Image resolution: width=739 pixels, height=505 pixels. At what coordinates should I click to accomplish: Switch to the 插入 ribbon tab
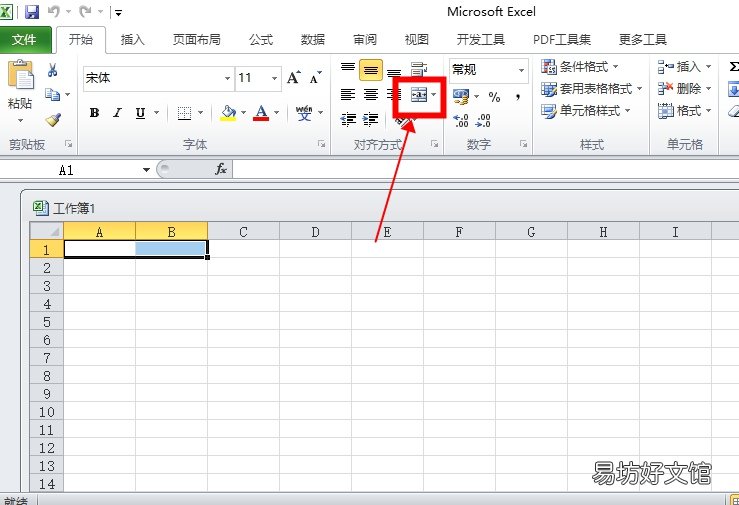pyautogui.click(x=132, y=40)
